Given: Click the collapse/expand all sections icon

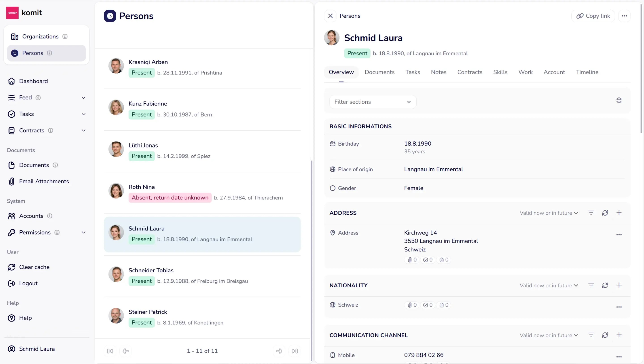Looking at the screenshot, I should [619, 100].
